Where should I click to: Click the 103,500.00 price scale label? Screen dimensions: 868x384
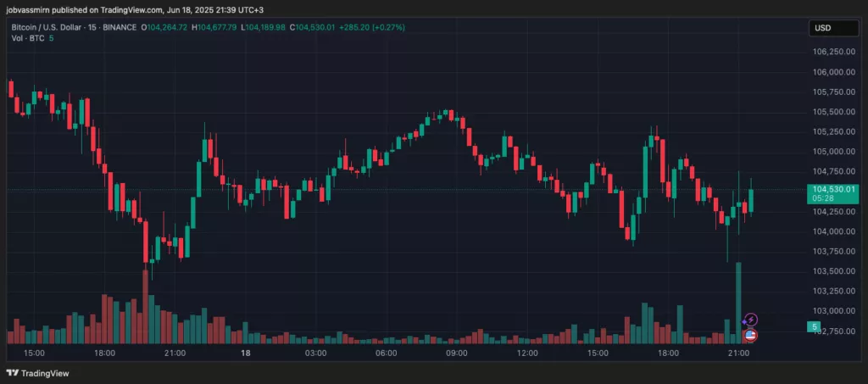click(835, 271)
